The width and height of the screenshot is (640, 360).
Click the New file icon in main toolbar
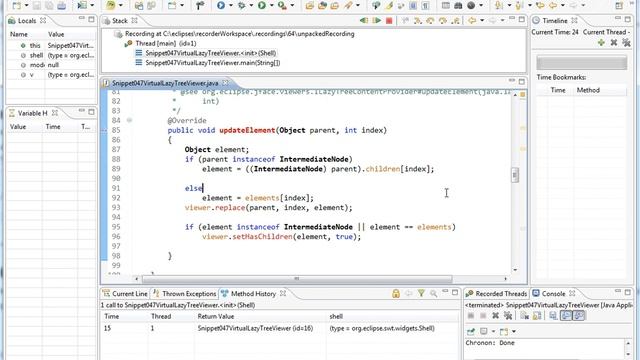(17, 5)
